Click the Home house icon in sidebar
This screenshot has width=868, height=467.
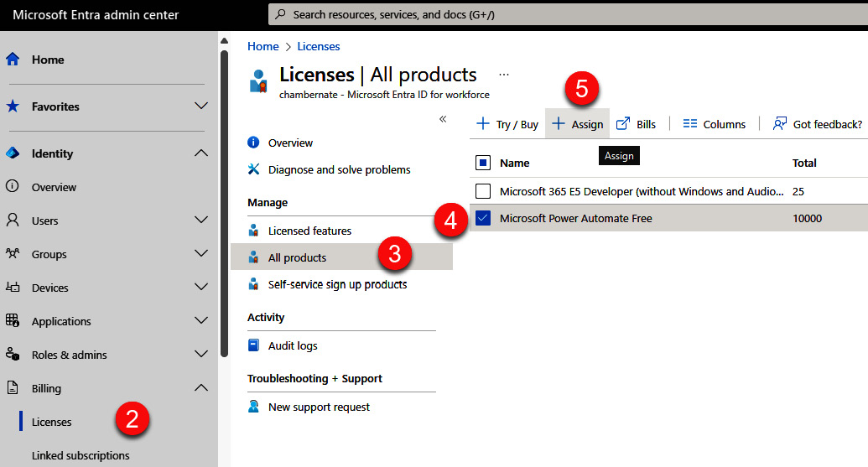pos(13,60)
